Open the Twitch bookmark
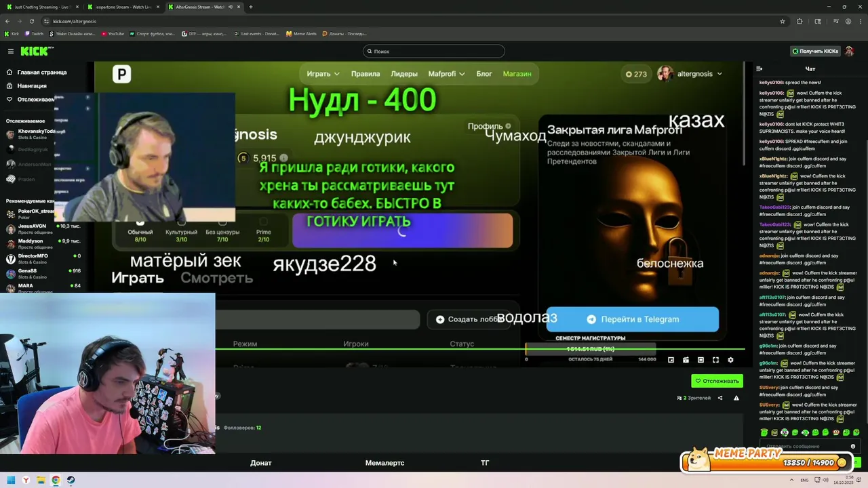Screen dimensions: 868x488 pyautogui.click(x=34, y=33)
